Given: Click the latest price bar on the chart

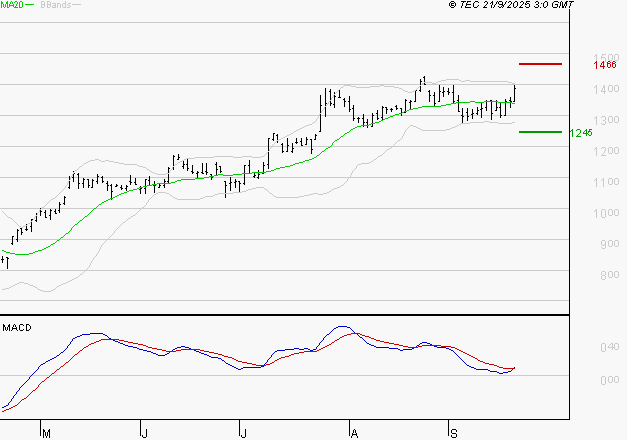Looking at the screenshot, I should (515, 93).
